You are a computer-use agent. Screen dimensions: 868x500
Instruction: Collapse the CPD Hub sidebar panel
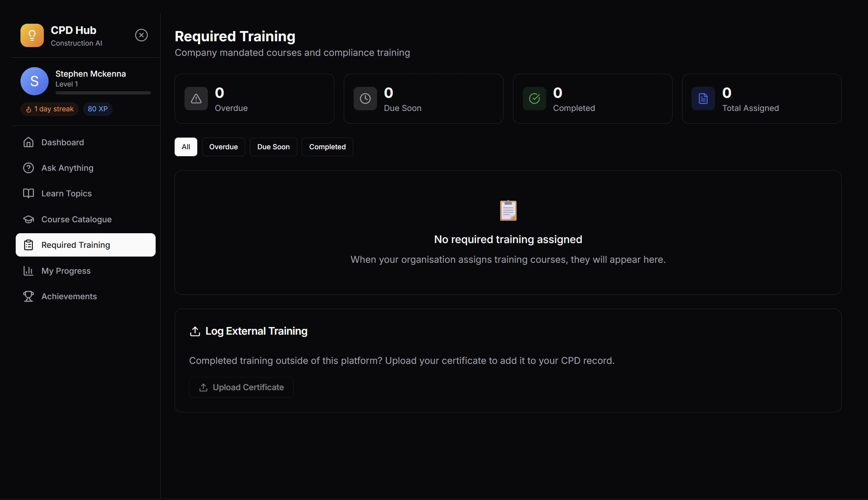[x=141, y=35]
